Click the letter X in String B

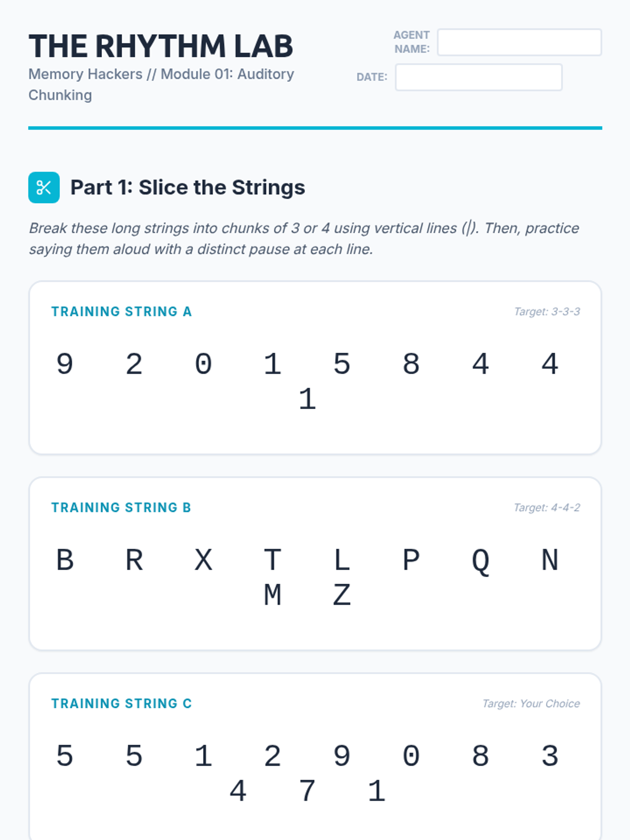click(203, 560)
